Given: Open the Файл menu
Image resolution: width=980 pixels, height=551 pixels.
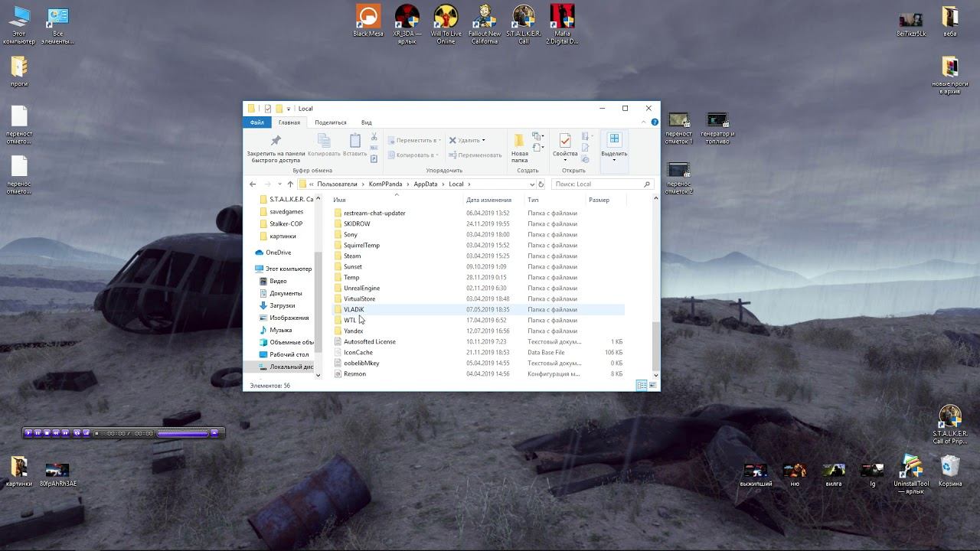Looking at the screenshot, I should pos(256,122).
